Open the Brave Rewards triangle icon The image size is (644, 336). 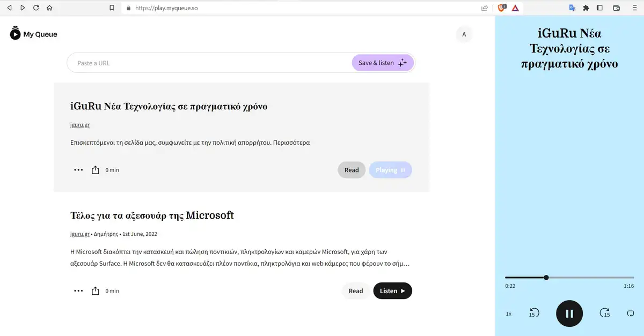click(x=515, y=8)
